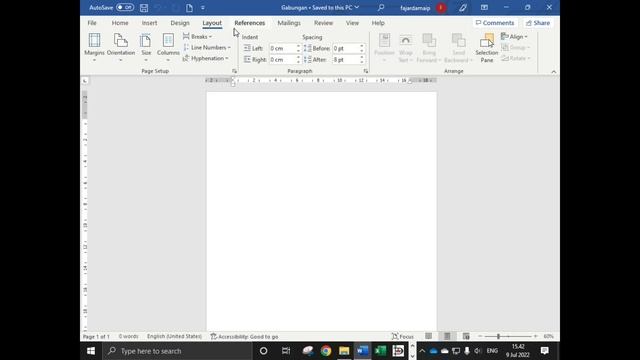
Task: Open Customize Quick Access Toolbar dropdown
Action: coord(203,8)
